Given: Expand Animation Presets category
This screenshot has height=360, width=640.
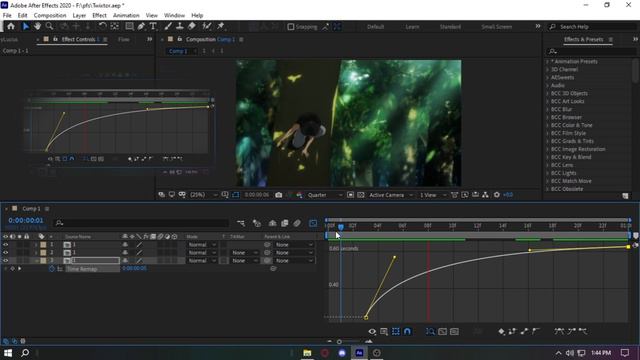Looking at the screenshot, I should [x=548, y=62].
